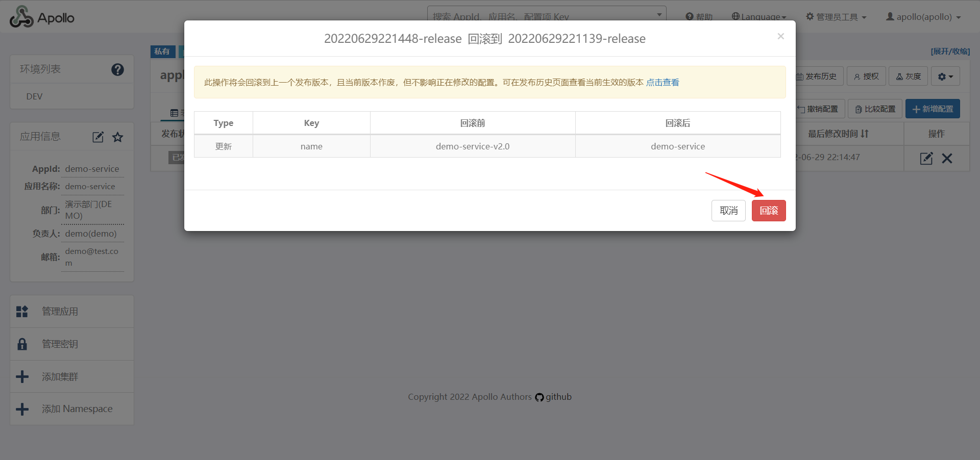Click the delete X icon in 操作 column
980x460 pixels.
coord(947,159)
